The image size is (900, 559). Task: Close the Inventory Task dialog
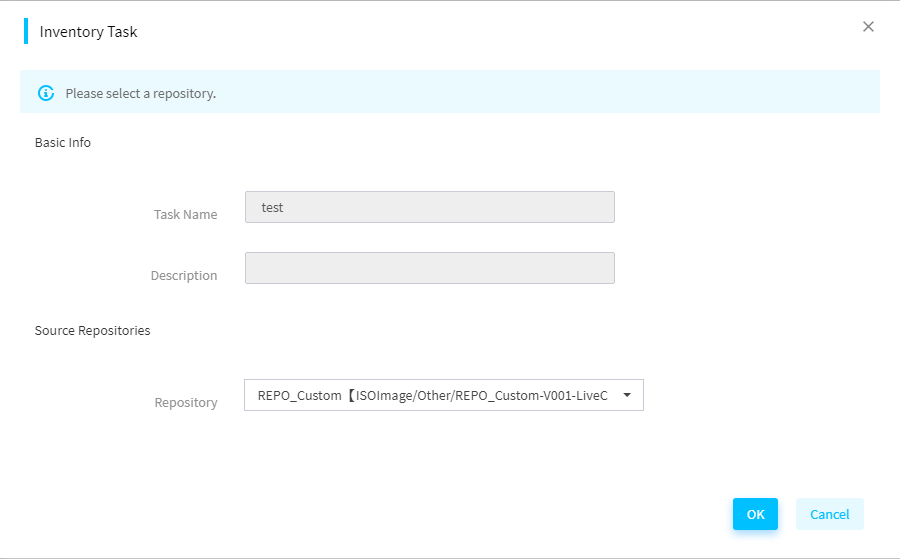point(868,26)
